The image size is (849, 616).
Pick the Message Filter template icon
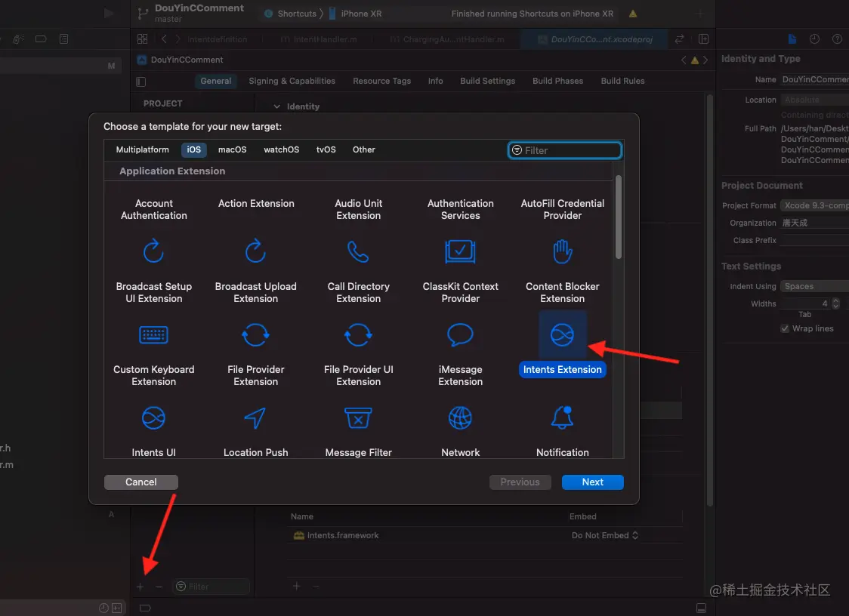tap(358, 418)
